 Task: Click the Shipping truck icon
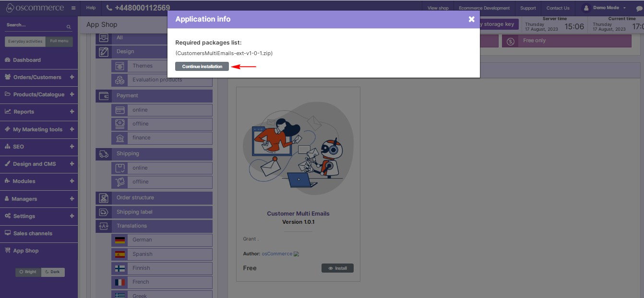point(104,154)
